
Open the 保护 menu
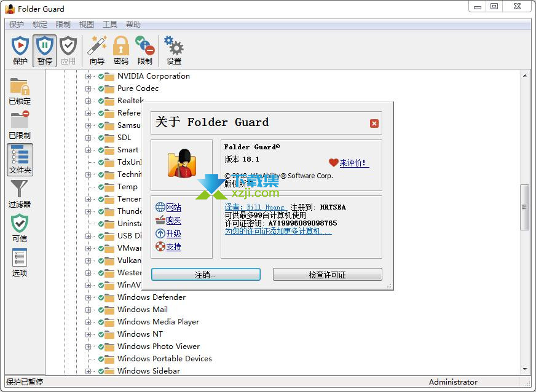pyautogui.click(x=17, y=25)
